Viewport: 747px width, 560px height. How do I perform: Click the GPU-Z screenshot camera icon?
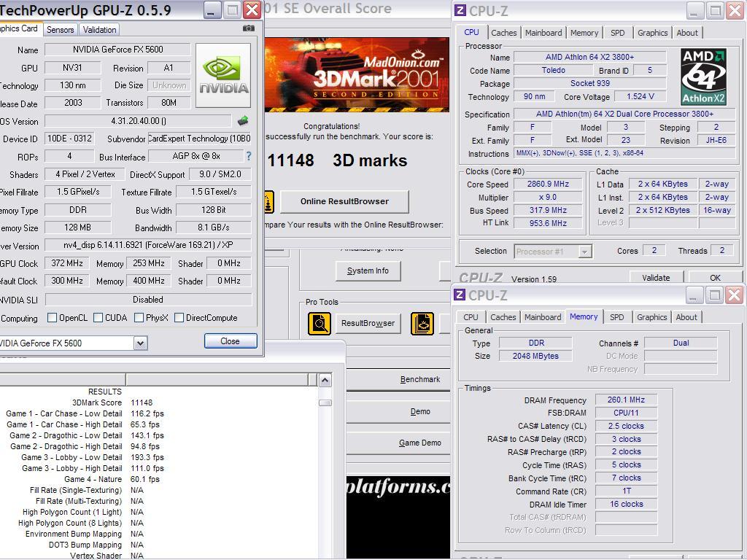[x=248, y=28]
